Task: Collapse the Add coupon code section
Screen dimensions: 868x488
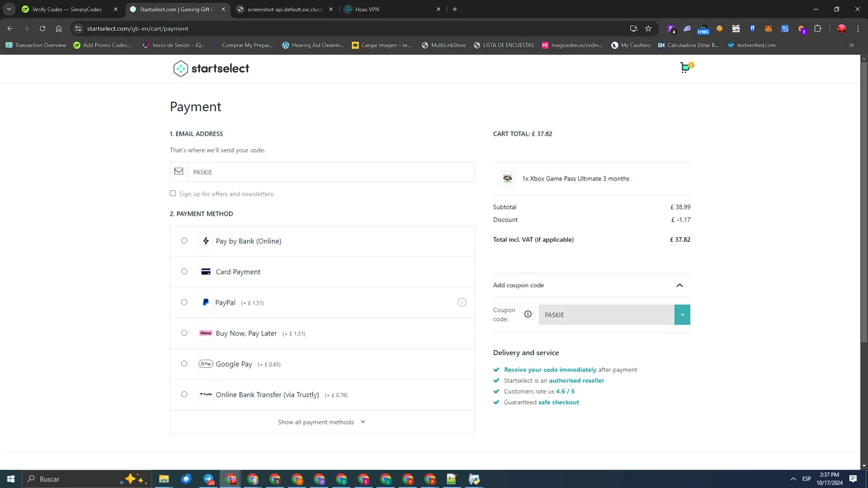Action: click(x=679, y=285)
